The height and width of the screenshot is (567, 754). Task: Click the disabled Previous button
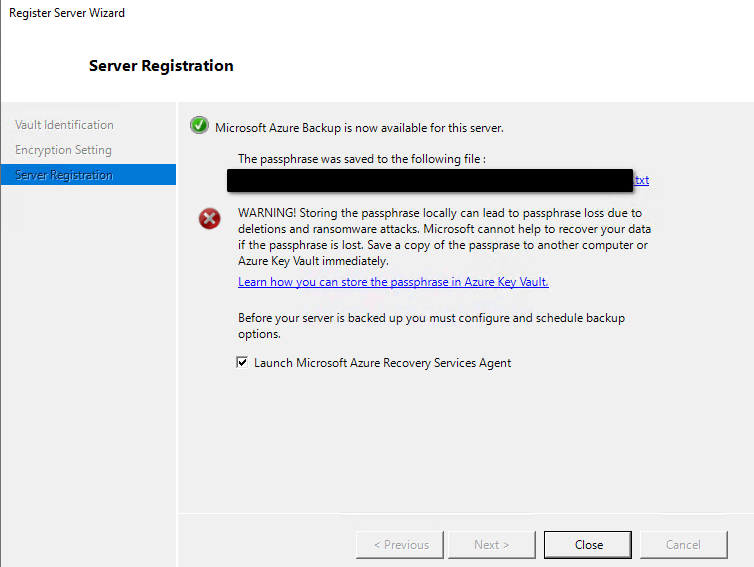click(400, 545)
